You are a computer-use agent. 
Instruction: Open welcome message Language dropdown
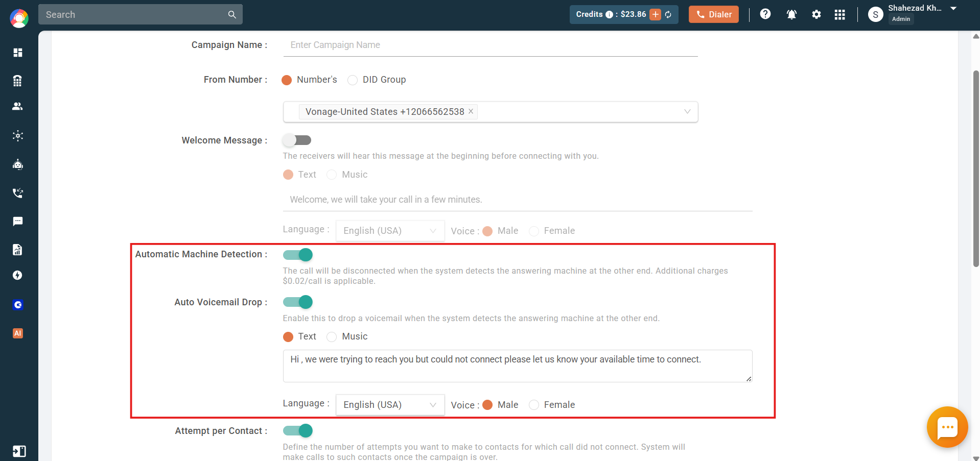click(x=390, y=231)
